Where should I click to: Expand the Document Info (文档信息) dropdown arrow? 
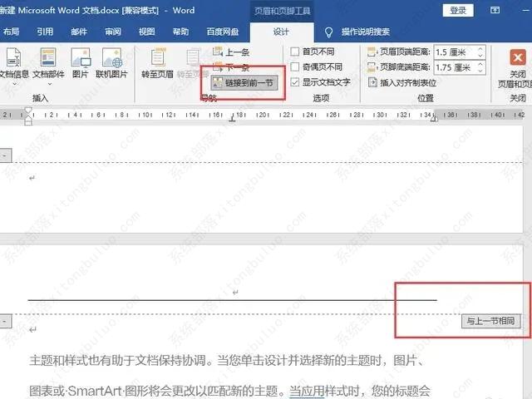(x=14, y=84)
